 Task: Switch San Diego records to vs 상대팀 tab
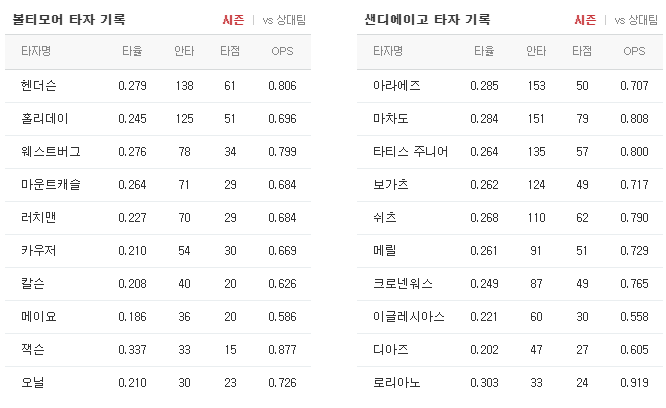(x=636, y=20)
